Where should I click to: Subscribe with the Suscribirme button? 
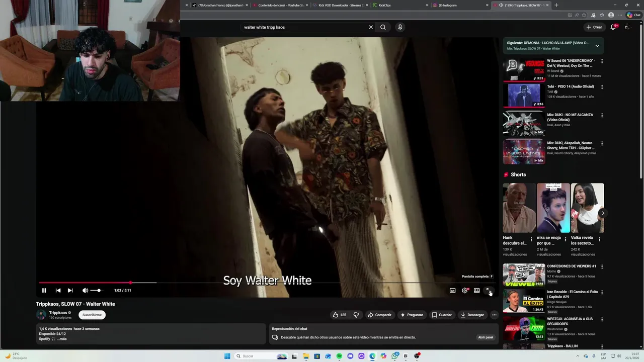point(92,315)
